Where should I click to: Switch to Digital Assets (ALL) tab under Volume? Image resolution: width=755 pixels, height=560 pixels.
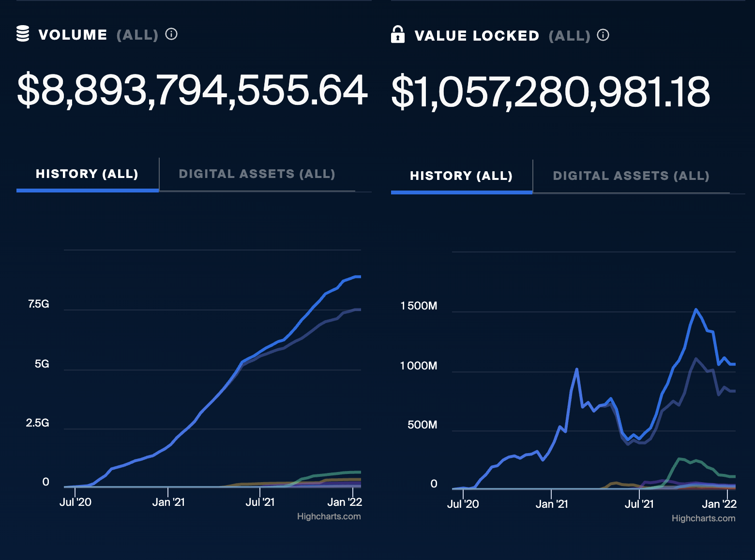coord(257,174)
